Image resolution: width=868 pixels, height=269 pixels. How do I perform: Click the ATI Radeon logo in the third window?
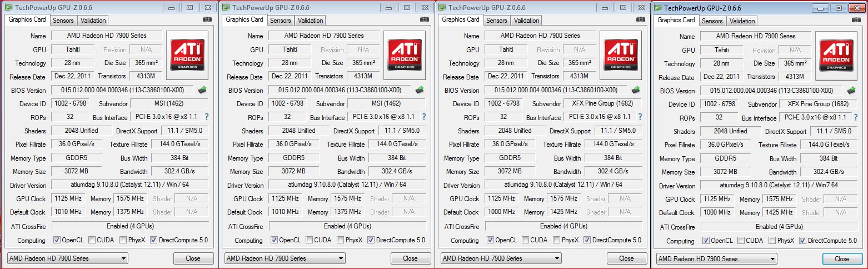pos(621,54)
